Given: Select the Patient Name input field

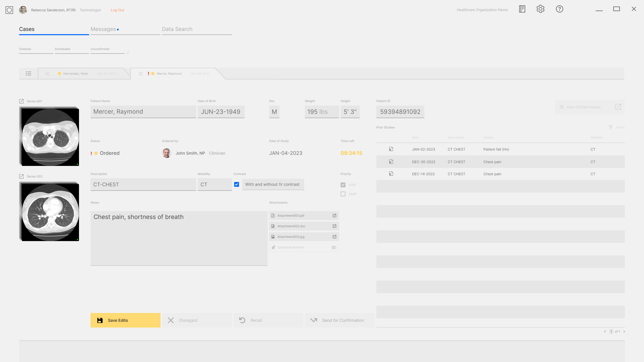Looking at the screenshot, I should (143, 111).
